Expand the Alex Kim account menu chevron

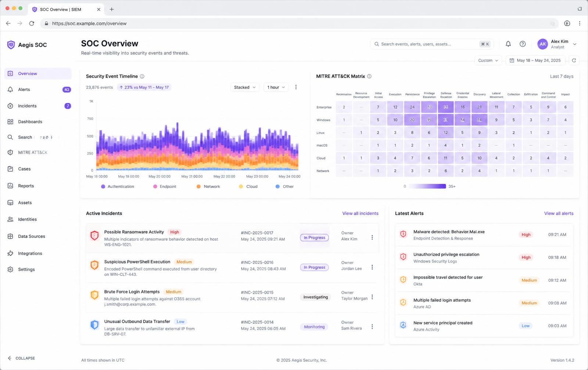click(575, 44)
